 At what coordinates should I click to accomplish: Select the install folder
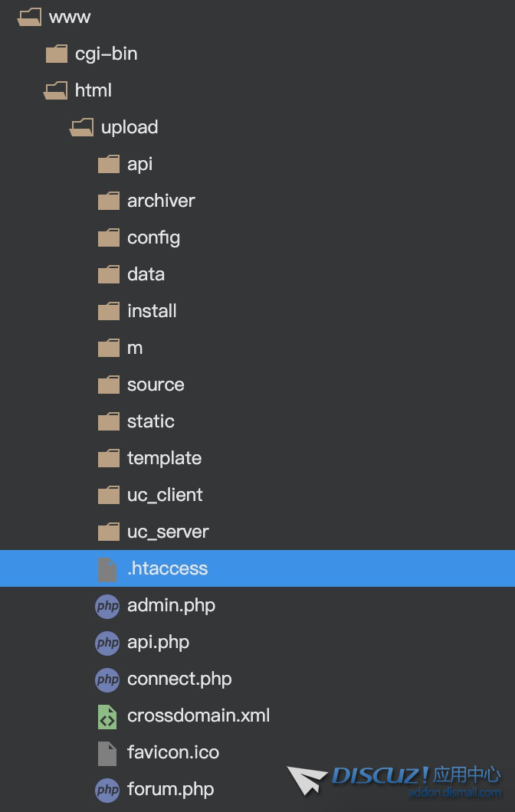(x=152, y=311)
